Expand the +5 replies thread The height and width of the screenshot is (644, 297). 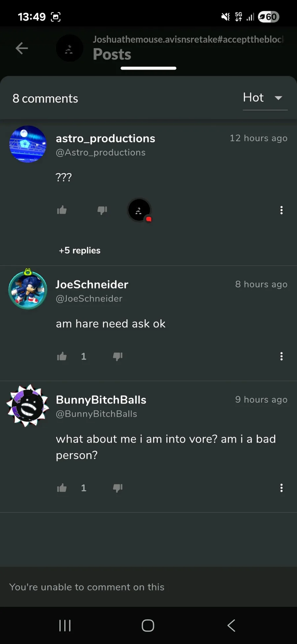click(80, 250)
